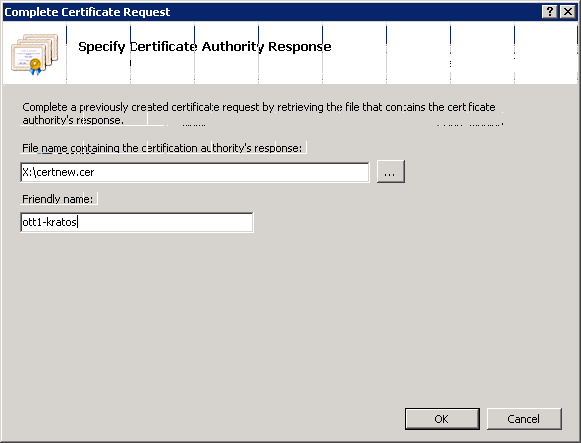This screenshot has width=581, height=443.
Task: Click the certificate stack icon
Action: click(x=34, y=54)
